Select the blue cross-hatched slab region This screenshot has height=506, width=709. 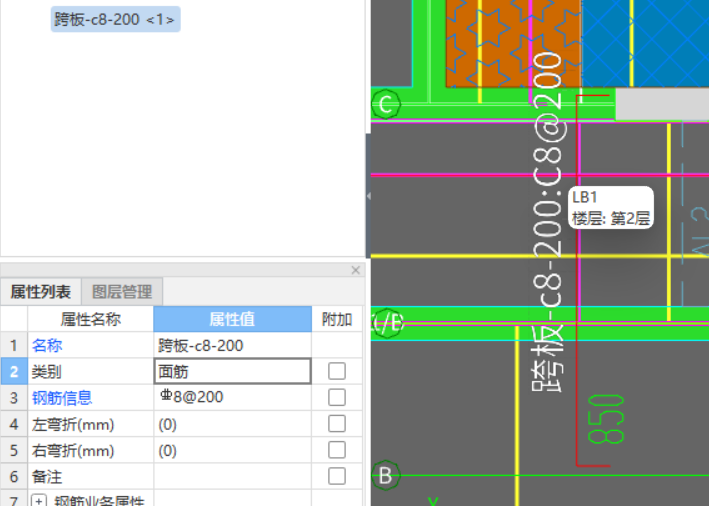pyautogui.click(x=645, y=43)
